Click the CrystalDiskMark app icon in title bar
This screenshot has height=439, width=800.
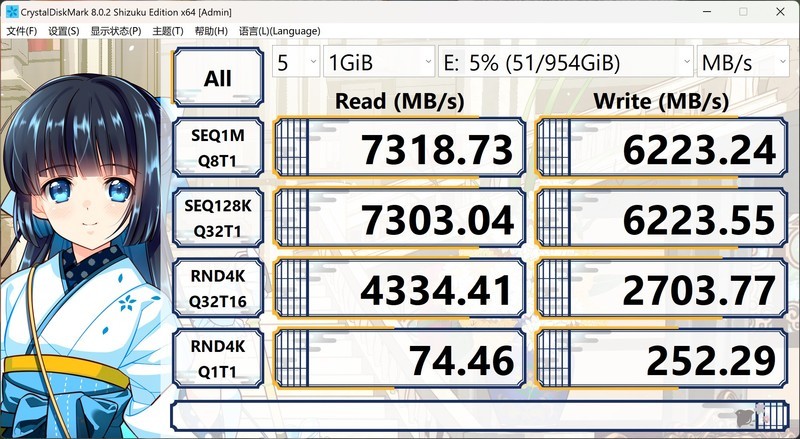coord(12,12)
